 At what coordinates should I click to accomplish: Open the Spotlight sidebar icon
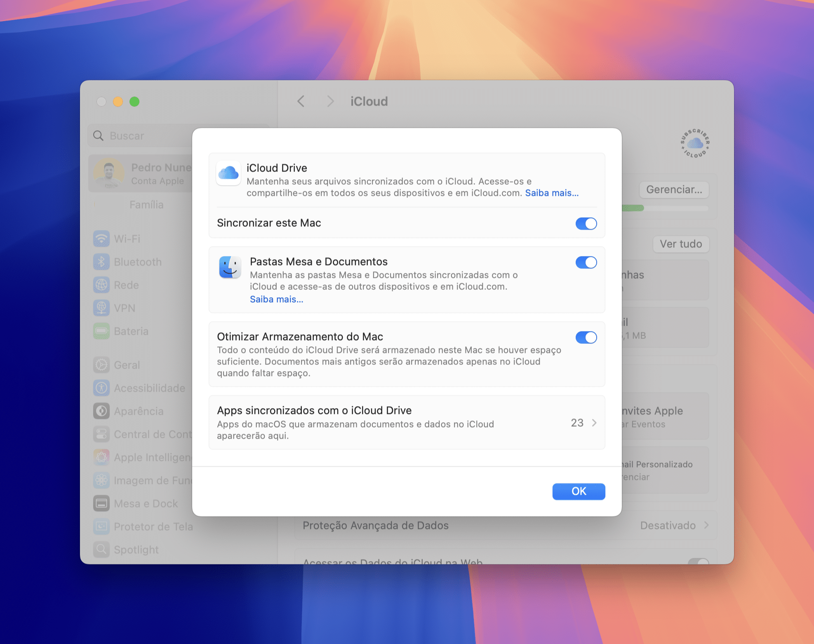click(x=101, y=550)
